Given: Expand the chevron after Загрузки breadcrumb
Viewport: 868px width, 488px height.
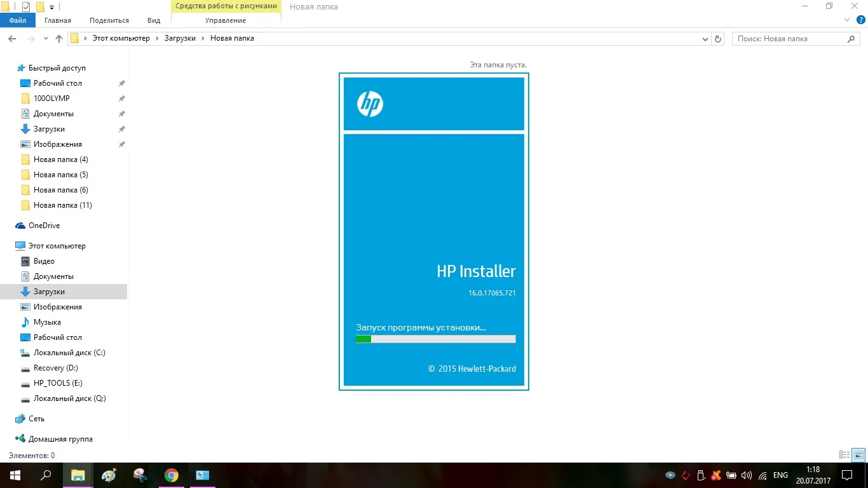Looking at the screenshot, I should tap(203, 39).
